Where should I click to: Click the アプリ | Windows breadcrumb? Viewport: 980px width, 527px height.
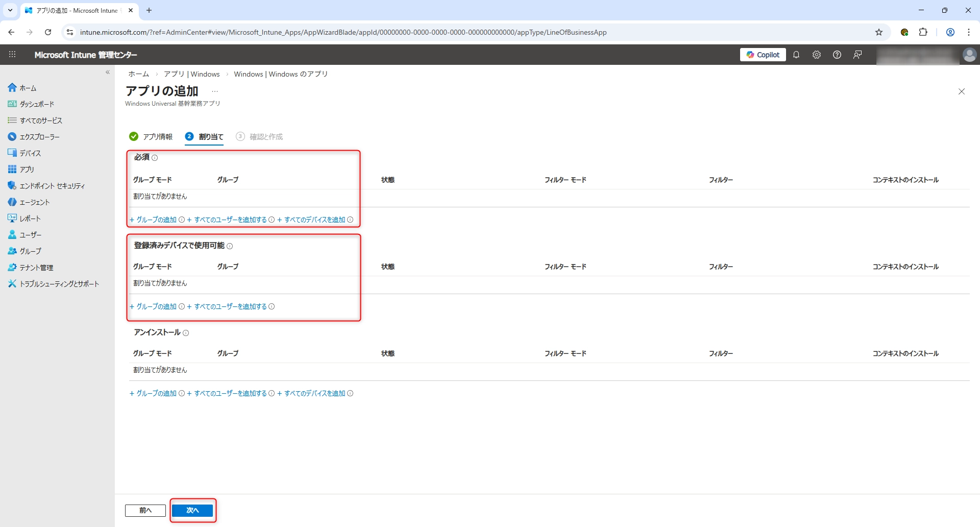tap(191, 74)
